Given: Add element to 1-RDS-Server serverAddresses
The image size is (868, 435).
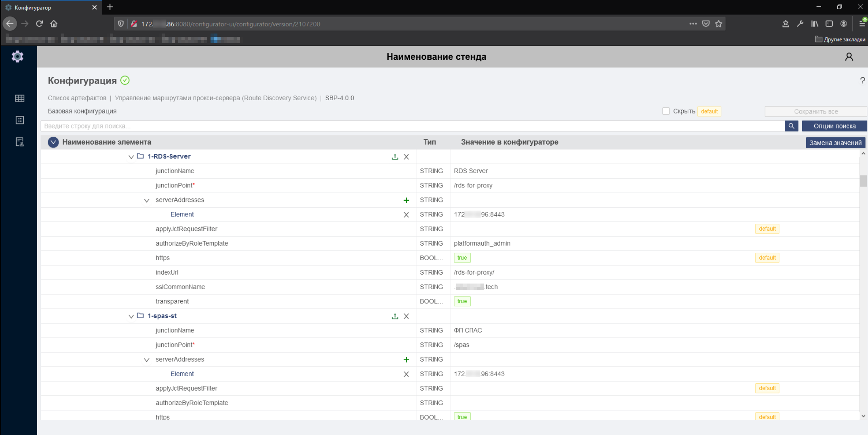Looking at the screenshot, I should coord(406,200).
